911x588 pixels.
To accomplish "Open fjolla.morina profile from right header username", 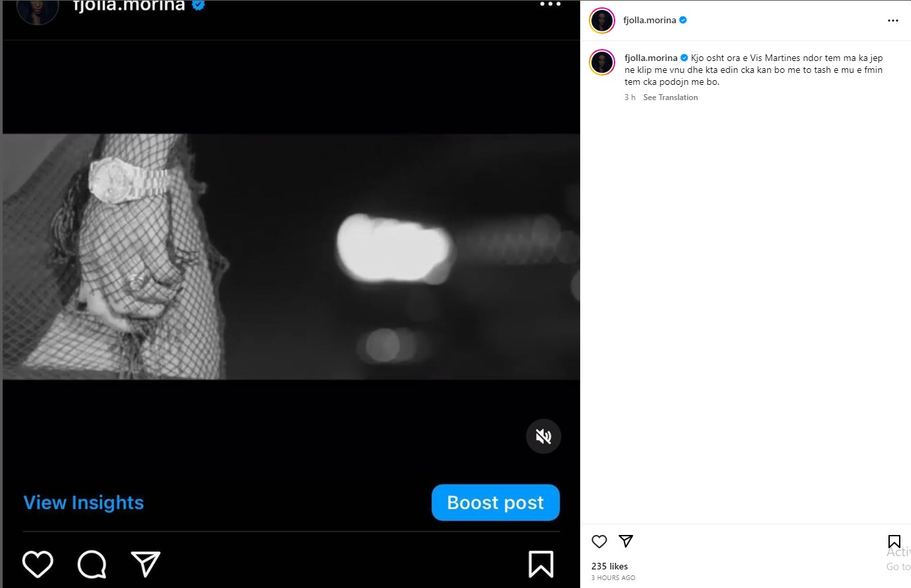I will pyautogui.click(x=650, y=21).
